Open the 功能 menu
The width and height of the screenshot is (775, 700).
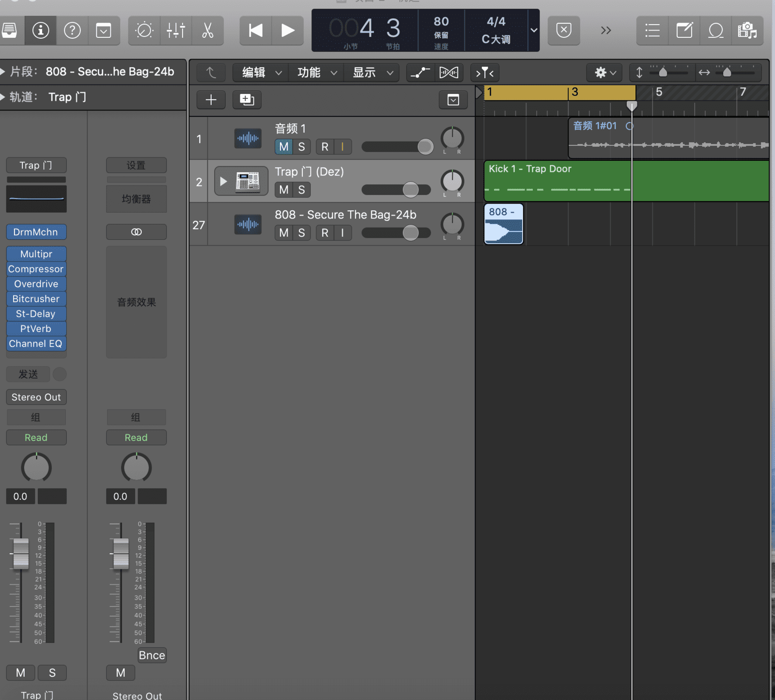(x=316, y=73)
